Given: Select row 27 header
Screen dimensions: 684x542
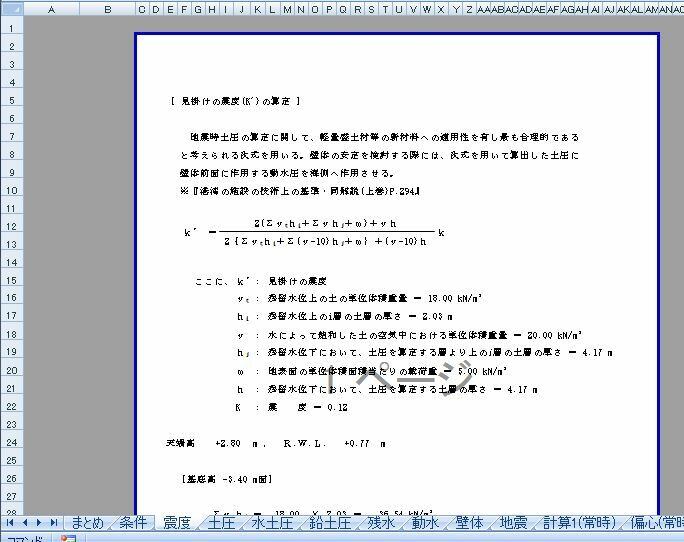Looking at the screenshot, I should pyautogui.click(x=12, y=496).
